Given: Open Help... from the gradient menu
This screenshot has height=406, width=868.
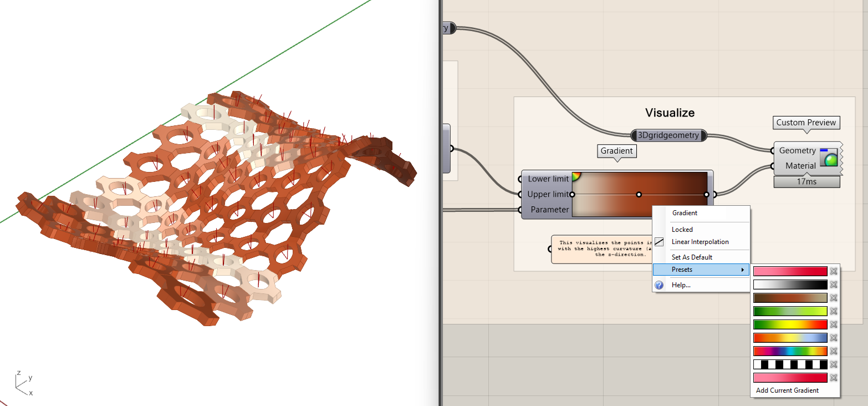Looking at the screenshot, I should click(681, 285).
